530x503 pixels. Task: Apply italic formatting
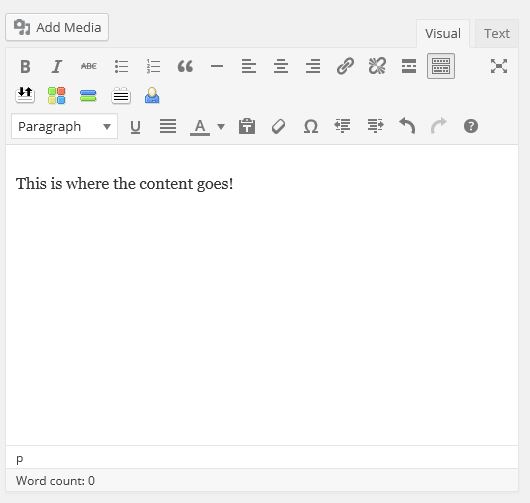pos(57,66)
